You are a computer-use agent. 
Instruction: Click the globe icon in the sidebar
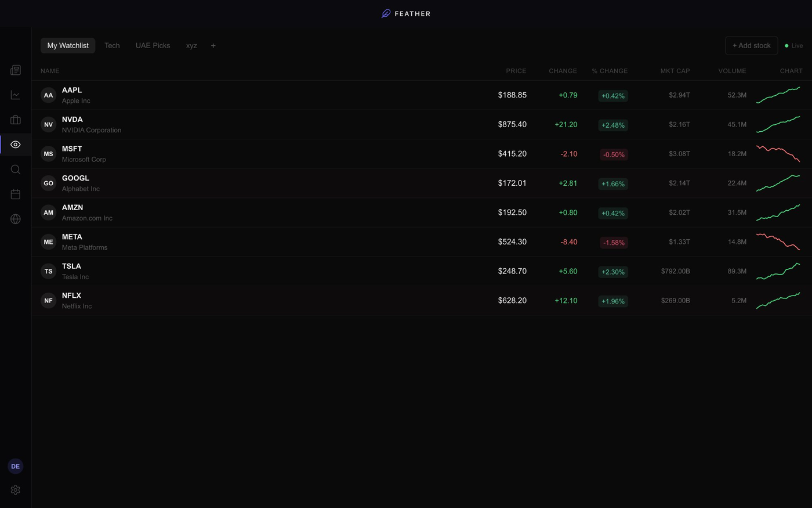(x=15, y=219)
